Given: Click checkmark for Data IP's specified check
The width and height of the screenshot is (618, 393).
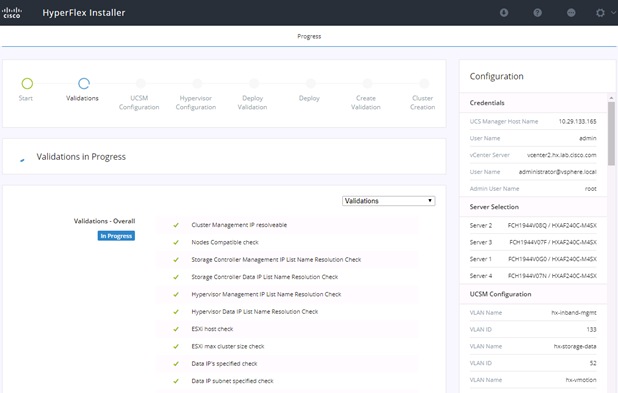Looking at the screenshot, I should [x=176, y=364].
